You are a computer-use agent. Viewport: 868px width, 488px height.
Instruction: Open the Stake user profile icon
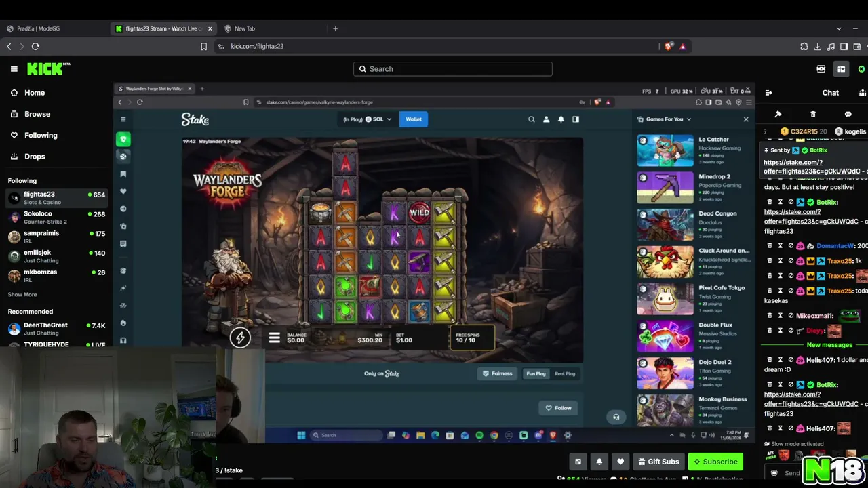point(546,119)
